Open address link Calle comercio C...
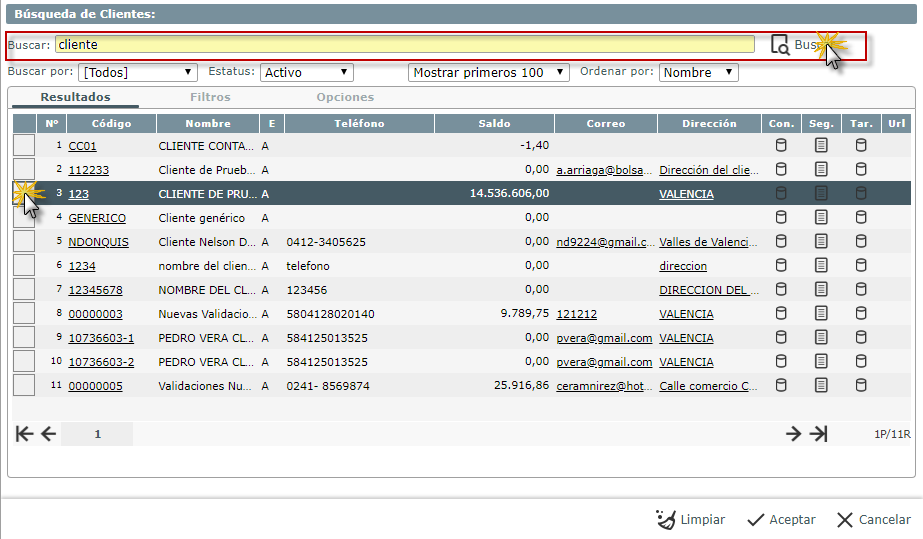 tap(709, 386)
